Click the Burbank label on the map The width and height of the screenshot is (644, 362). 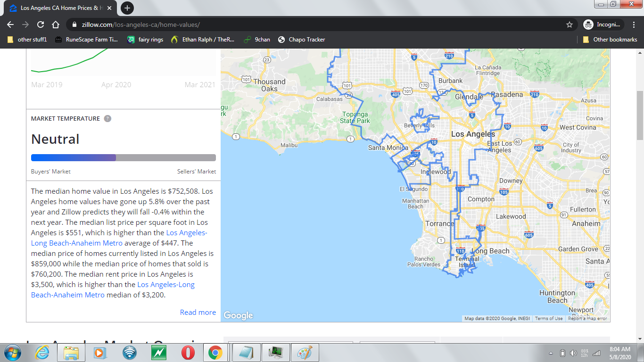(451, 81)
